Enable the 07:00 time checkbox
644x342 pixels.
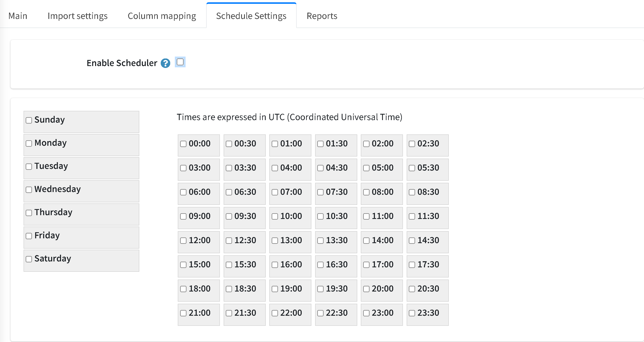pyautogui.click(x=275, y=192)
